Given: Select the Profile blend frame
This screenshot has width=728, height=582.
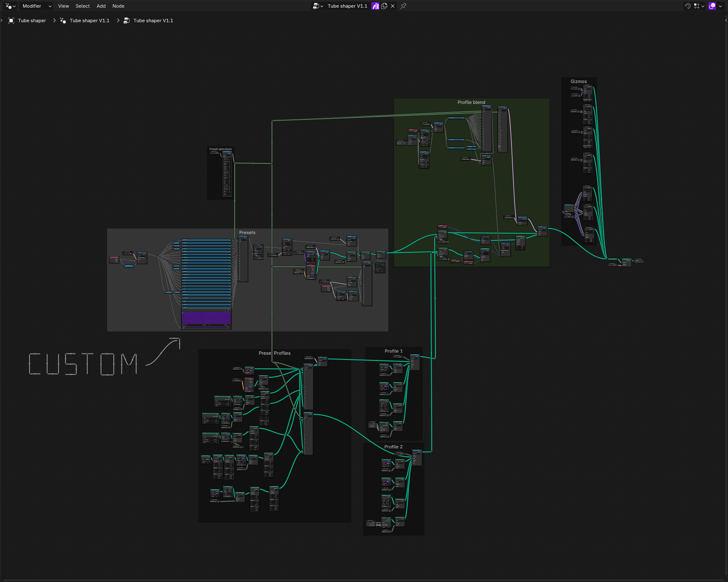Looking at the screenshot, I should [471, 103].
